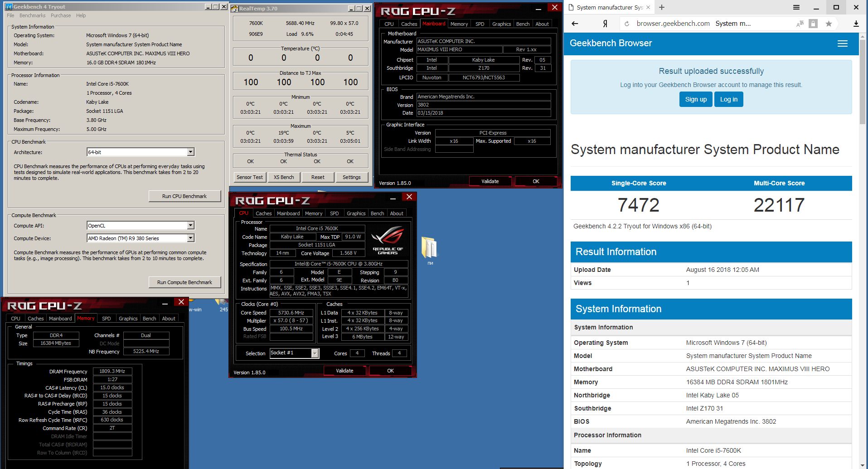Click the NB Frequency value 5225.4 MHz
868x469 pixels.
(x=146, y=351)
